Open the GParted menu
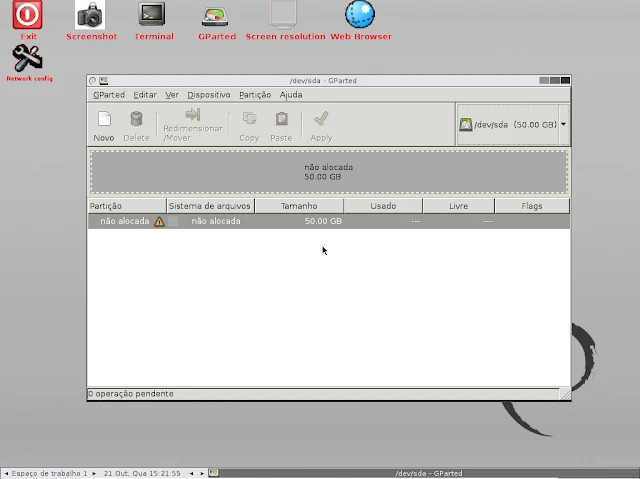The image size is (640, 479). click(109, 95)
